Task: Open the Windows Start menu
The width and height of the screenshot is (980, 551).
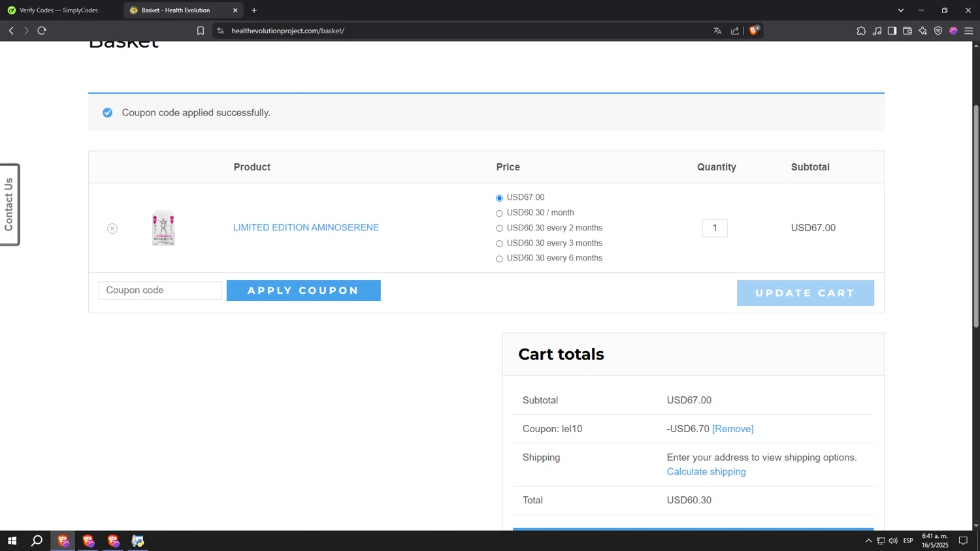Action: [x=12, y=541]
